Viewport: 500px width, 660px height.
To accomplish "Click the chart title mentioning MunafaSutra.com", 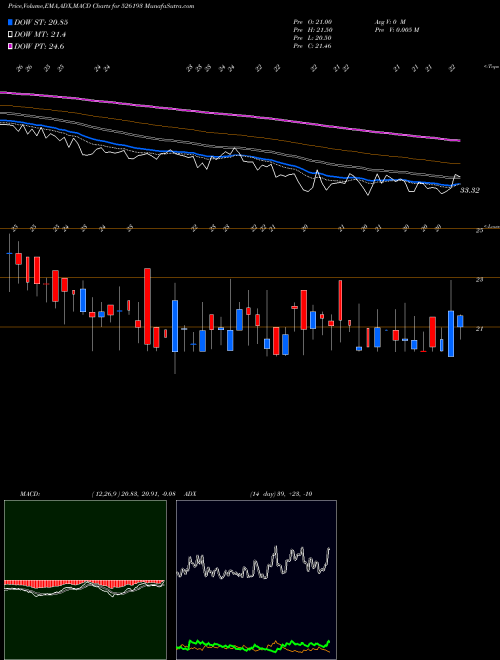I will pyautogui.click(x=101, y=6).
